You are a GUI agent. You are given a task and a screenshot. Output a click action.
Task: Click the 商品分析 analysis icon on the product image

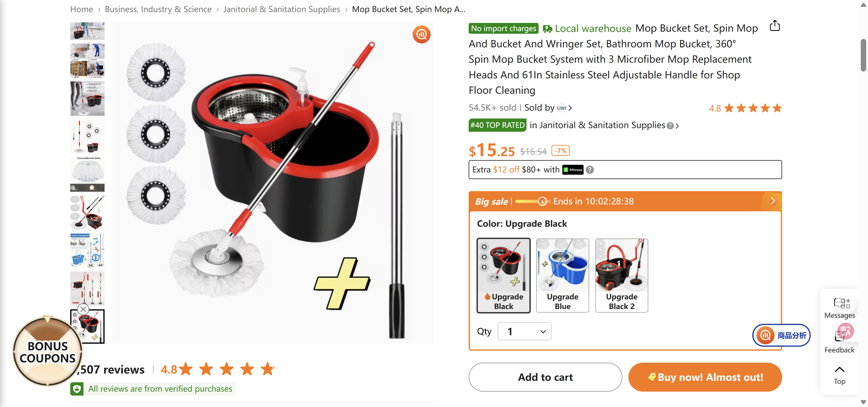(422, 34)
